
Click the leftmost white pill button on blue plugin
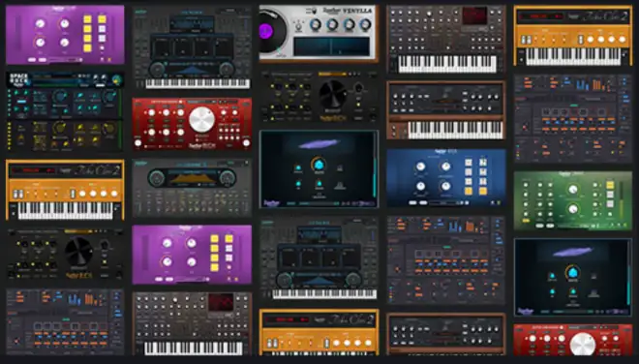[412, 202]
